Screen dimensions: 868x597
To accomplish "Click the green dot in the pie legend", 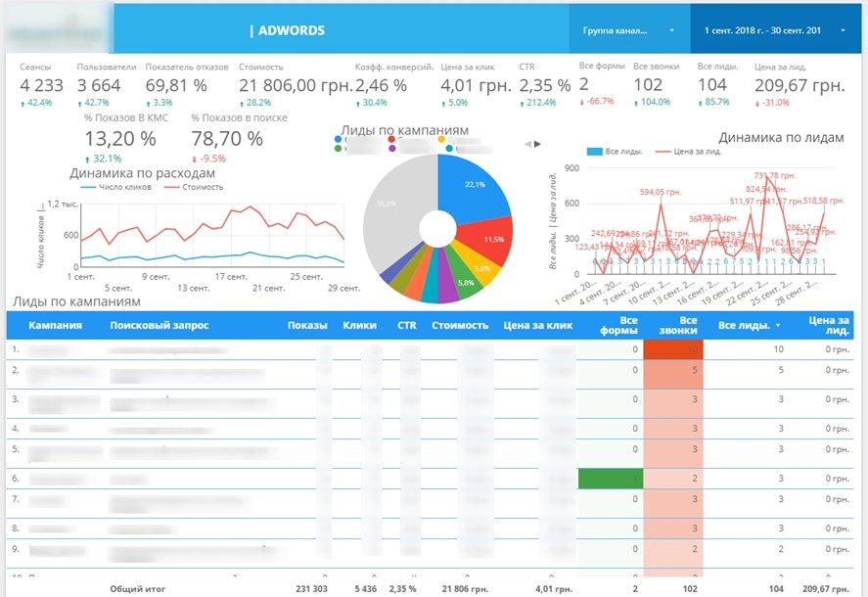I will tap(339, 149).
